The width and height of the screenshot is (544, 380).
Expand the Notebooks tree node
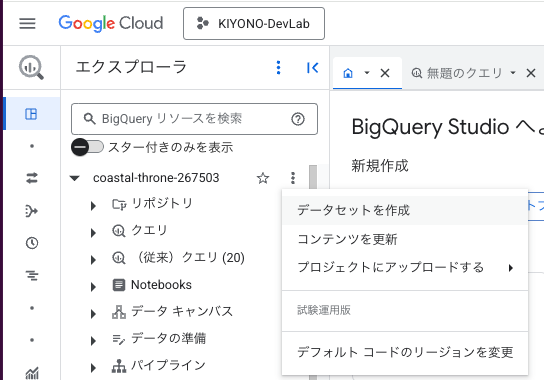click(93, 287)
